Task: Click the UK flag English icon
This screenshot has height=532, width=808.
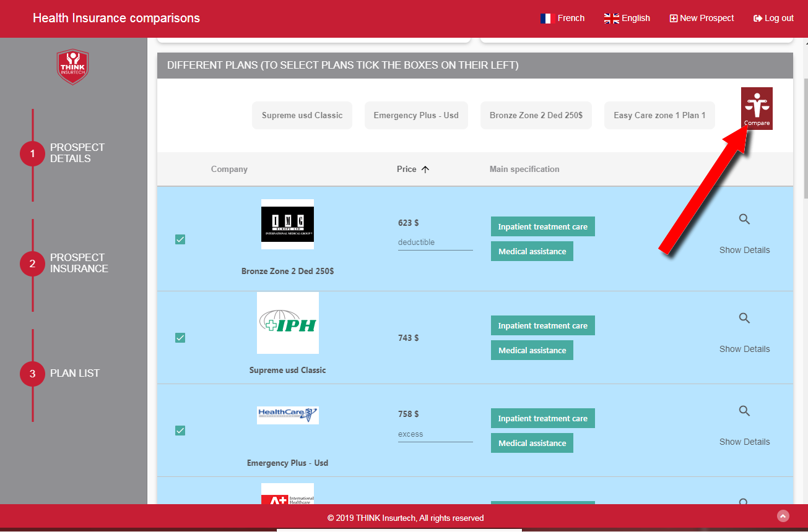Action: 611,19
